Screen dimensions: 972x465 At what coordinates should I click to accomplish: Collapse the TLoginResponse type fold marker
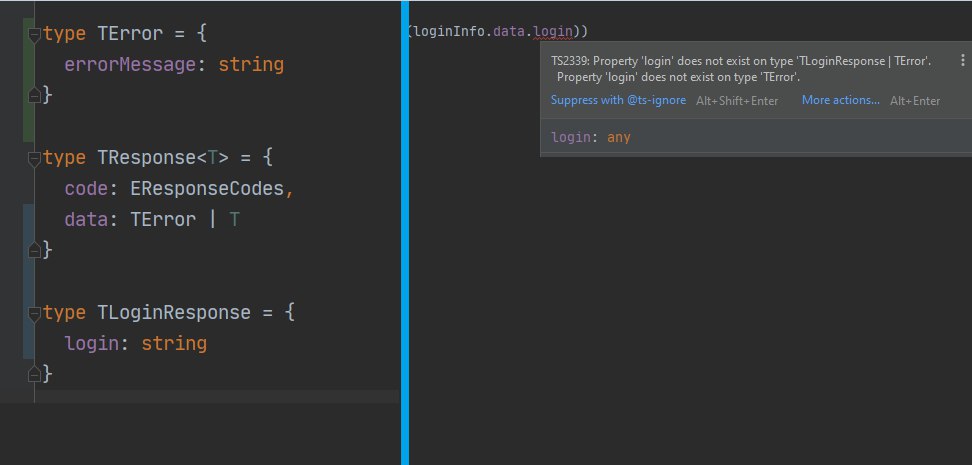[x=34, y=312]
